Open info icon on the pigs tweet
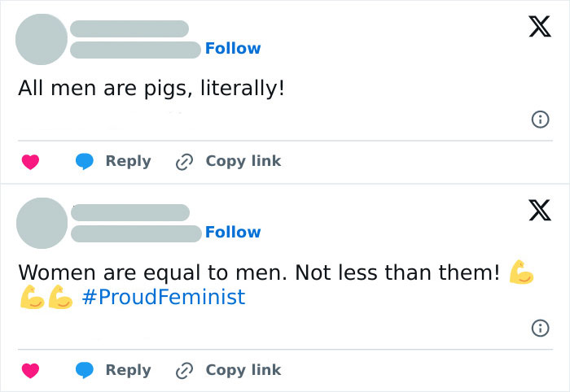The image size is (570, 392). pyautogui.click(x=538, y=120)
